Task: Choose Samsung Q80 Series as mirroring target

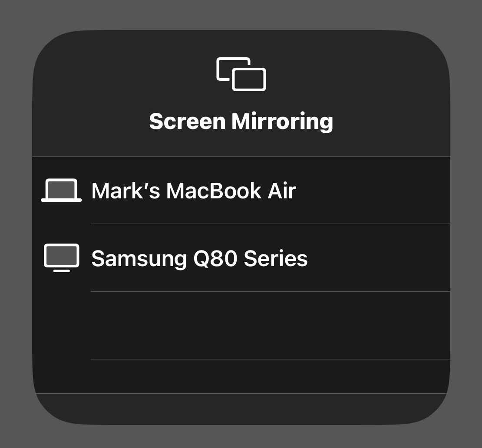Action: coord(241,258)
